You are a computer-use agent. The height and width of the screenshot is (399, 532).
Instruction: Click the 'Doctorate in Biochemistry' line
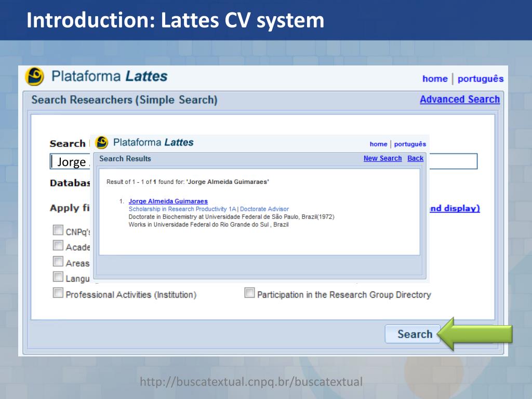coord(231,217)
